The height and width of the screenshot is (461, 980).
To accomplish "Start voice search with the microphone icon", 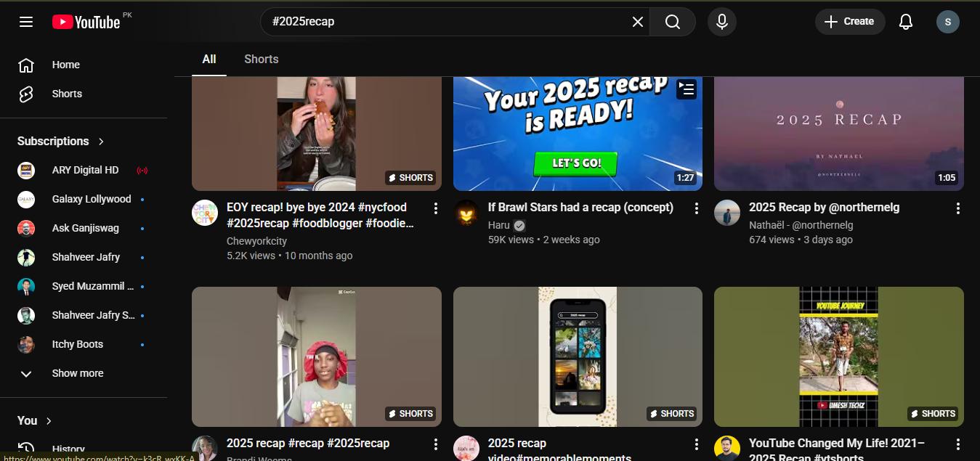I will [x=721, y=22].
